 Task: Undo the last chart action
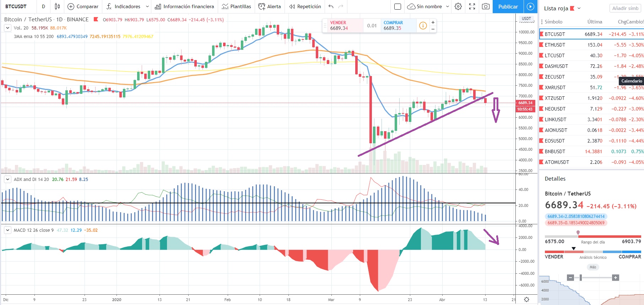click(x=331, y=6)
